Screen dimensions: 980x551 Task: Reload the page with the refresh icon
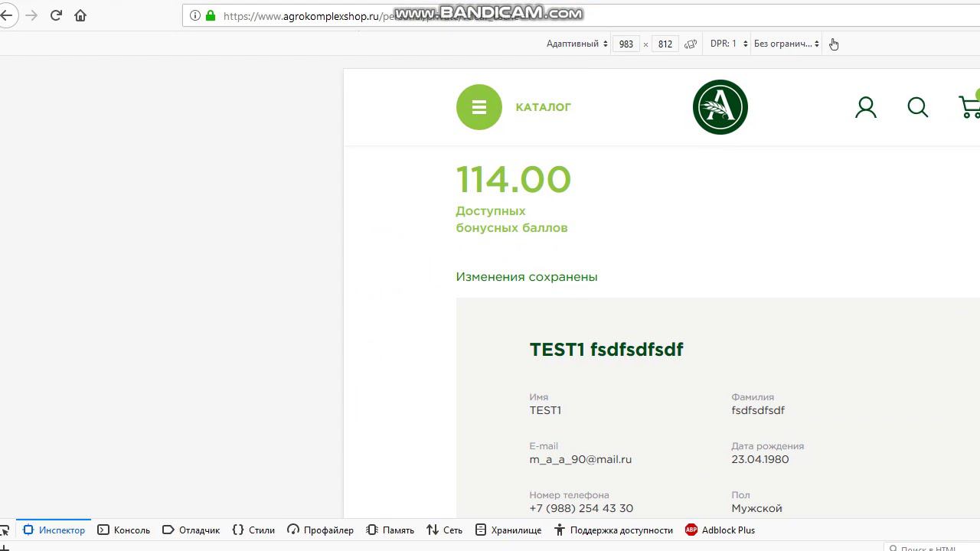pos(56,15)
